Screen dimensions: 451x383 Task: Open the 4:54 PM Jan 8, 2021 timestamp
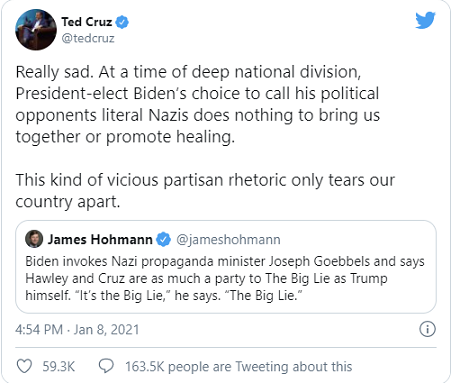[x=77, y=330]
